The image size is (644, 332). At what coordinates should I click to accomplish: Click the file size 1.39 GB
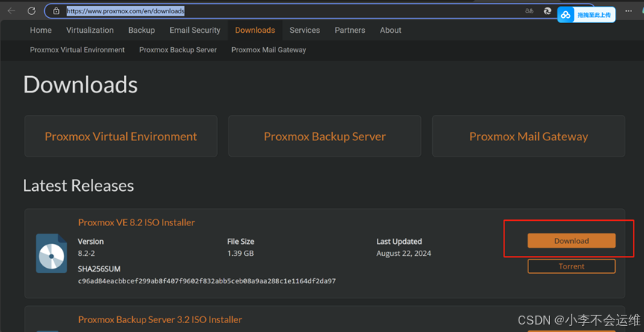point(240,254)
